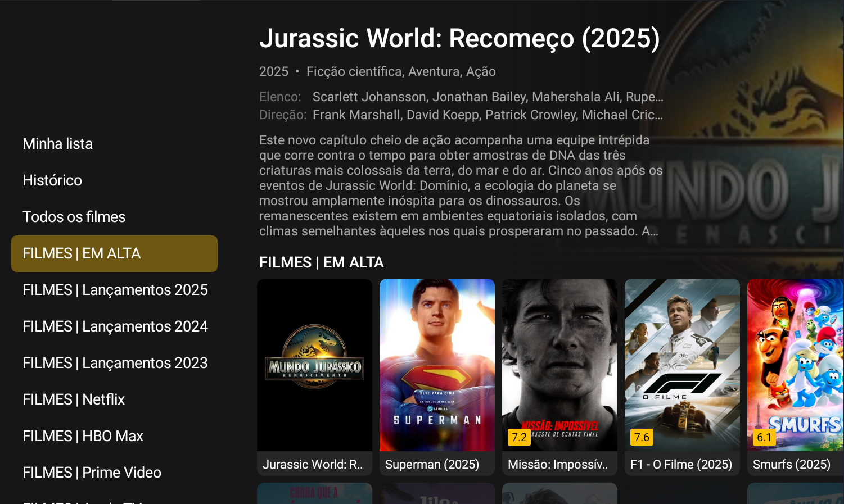Go to Histórico in the sidebar
This screenshot has height=504, width=844.
point(52,180)
